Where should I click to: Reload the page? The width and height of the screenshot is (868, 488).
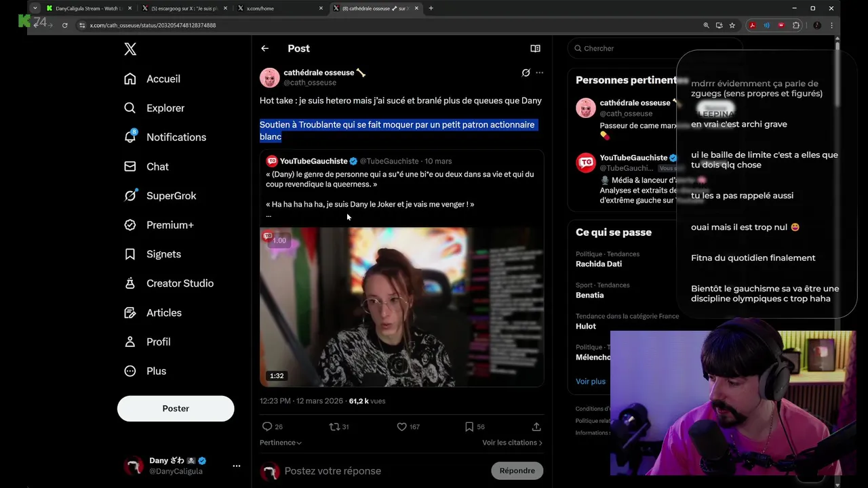(x=64, y=25)
